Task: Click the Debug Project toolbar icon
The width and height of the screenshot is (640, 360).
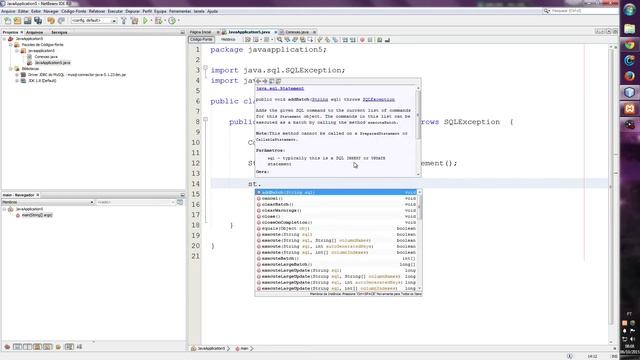Action: [x=158, y=20]
